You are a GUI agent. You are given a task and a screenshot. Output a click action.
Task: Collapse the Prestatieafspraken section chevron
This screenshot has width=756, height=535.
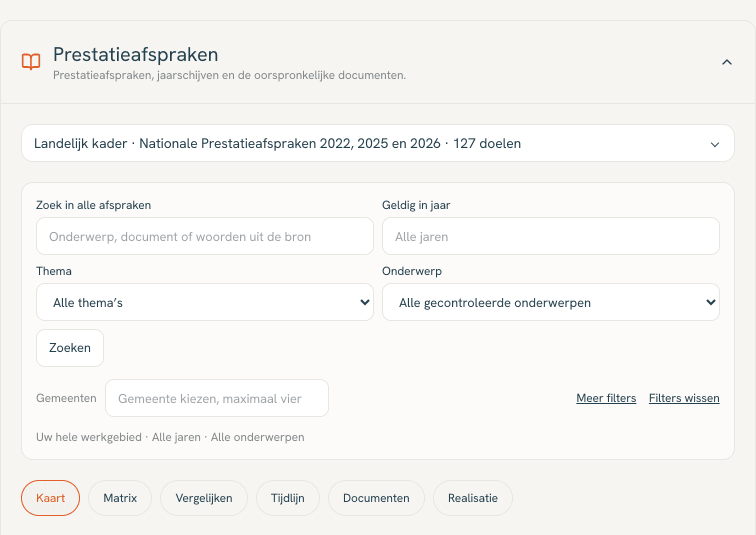pos(727,62)
